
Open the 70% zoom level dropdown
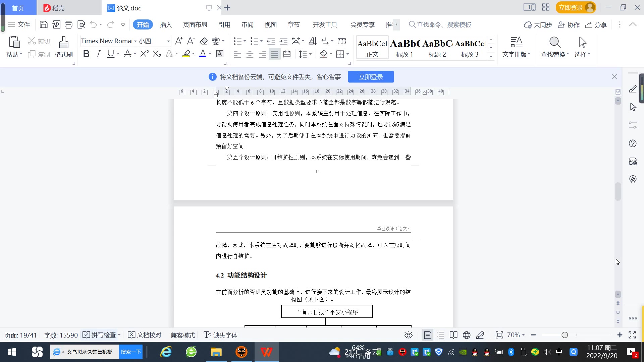[516, 335]
